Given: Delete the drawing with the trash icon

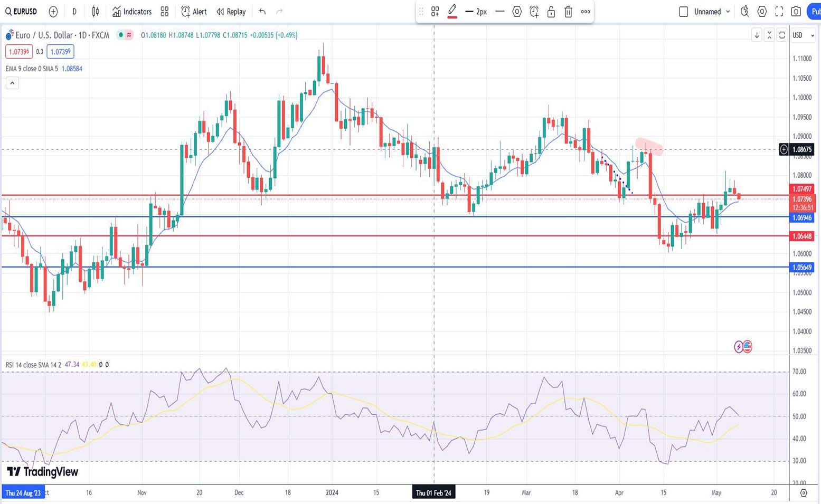Looking at the screenshot, I should (x=568, y=12).
